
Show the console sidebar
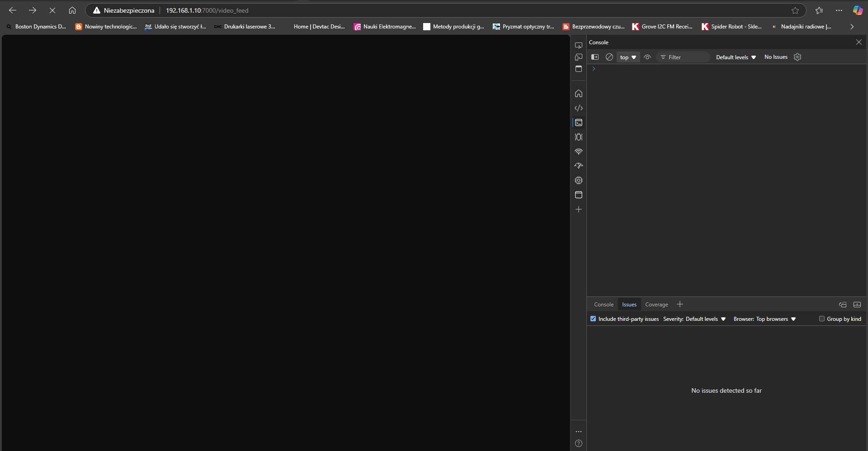pyautogui.click(x=595, y=57)
